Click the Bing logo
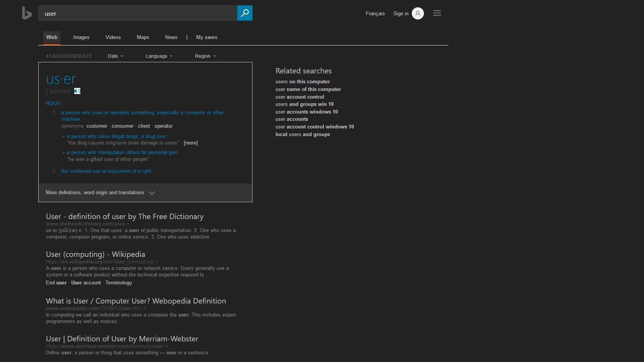644x362 pixels. [26, 13]
